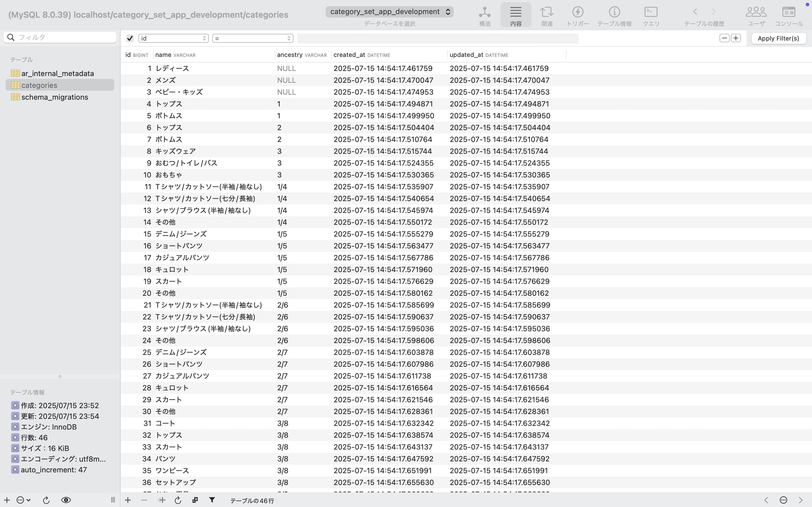This screenshot has height=507, width=812.
Task: Open the id column filter dropdown
Action: coord(173,38)
